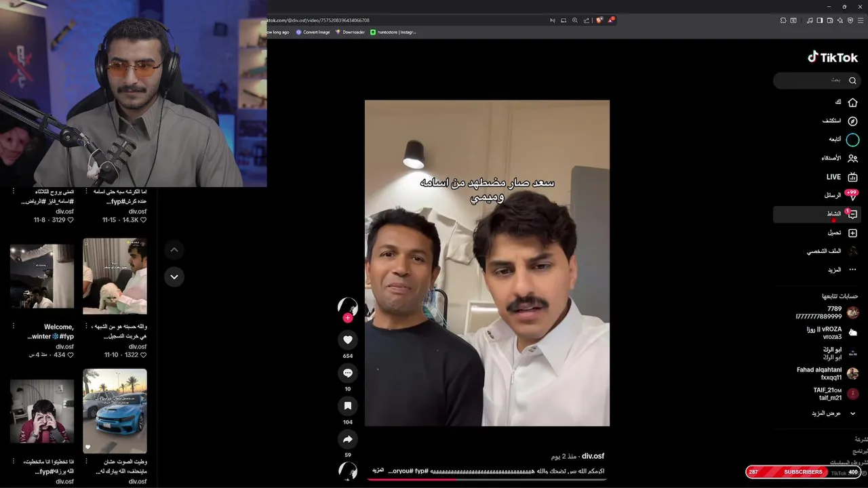Open the LIVE section

click(842, 177)
